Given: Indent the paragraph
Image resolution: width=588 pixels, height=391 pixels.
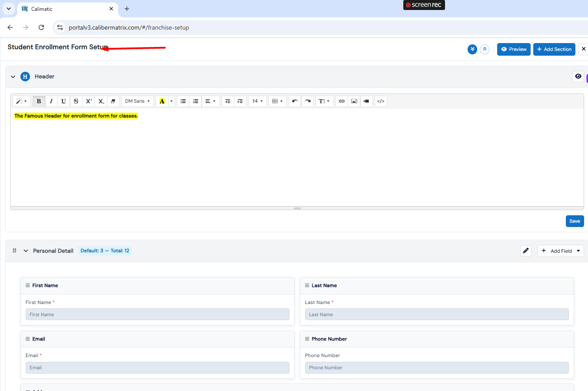Looking at the screenshot, I should click(240, 101).
